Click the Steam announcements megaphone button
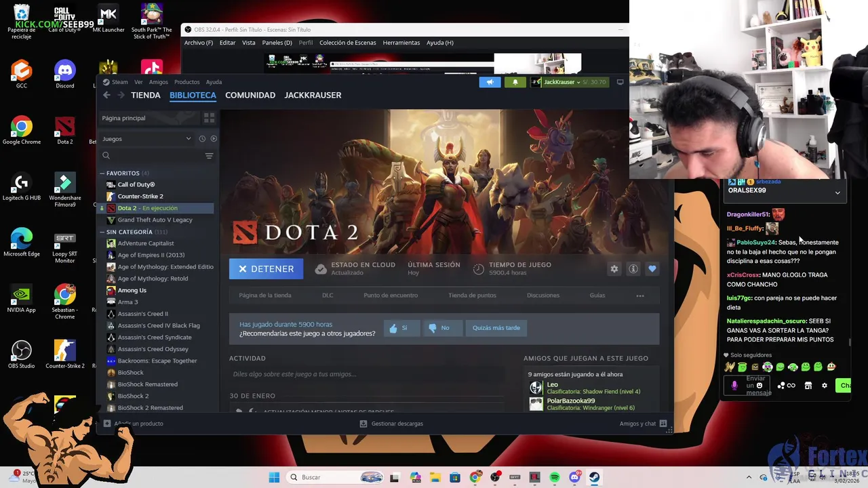Viewport: 868px width, 488px height. pyautogui.click(x=490, y=82)
